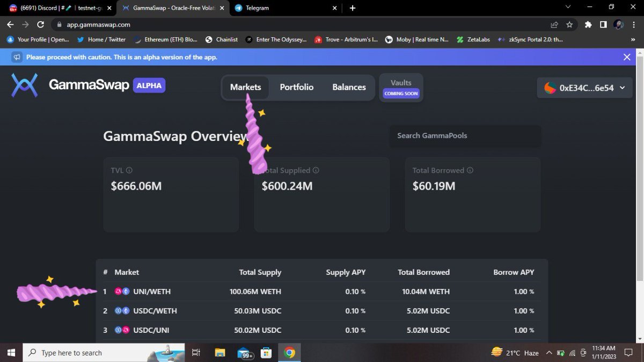Screen dimensions: 644x362
Task: Expand the 0xE34C...6e54 wallet dropdown
Action: tap(586, 88)
